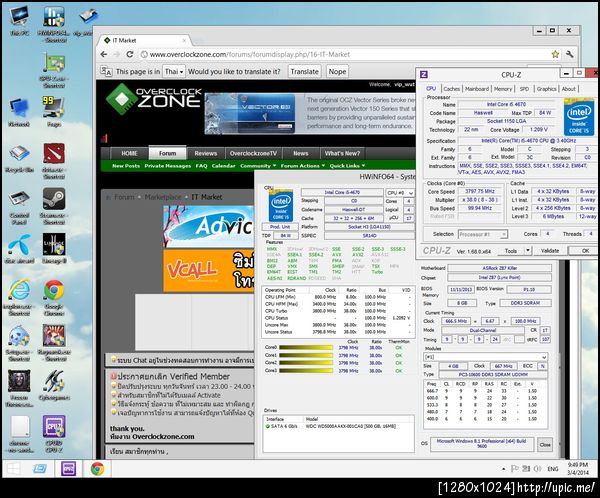Click the volume icon in the system tray
The image size is (600, 498).
(537, 469)
